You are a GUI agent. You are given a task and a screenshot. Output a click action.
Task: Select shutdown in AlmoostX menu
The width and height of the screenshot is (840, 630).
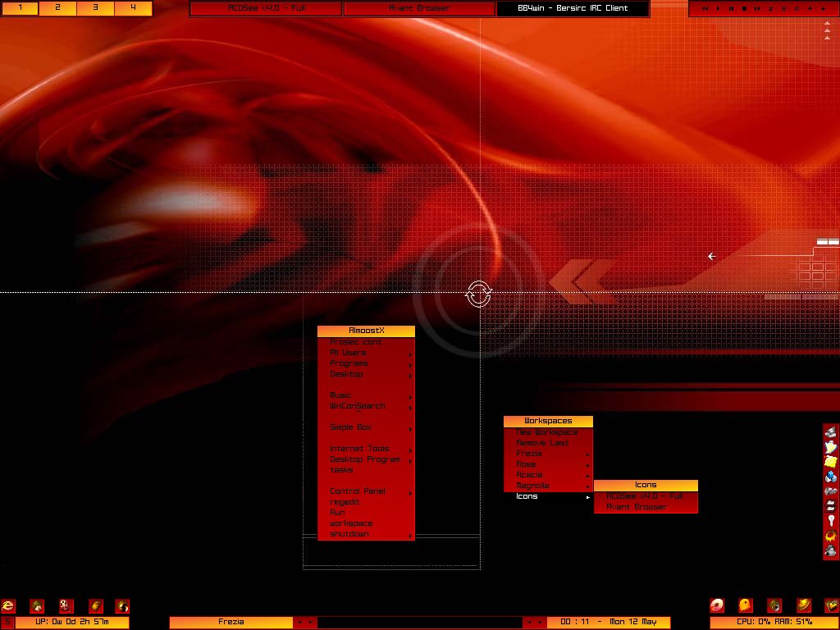click(349, 534)
